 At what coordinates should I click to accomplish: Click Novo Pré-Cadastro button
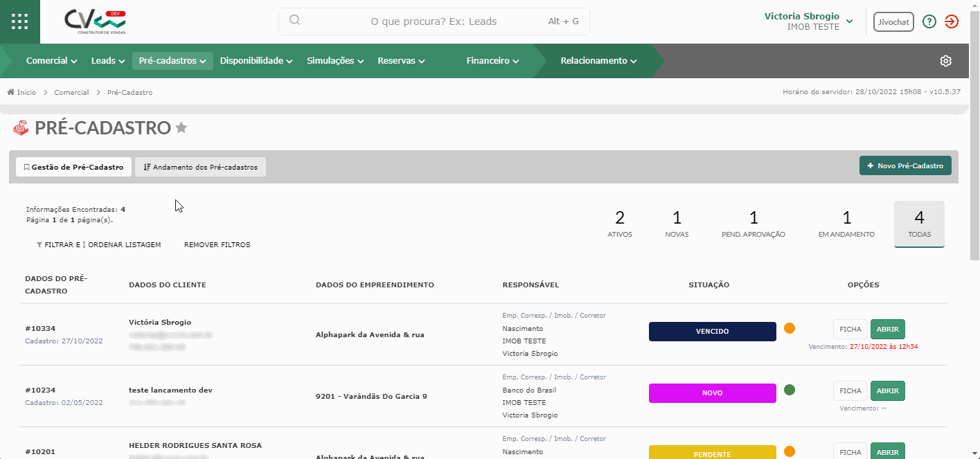click(x=905, y=166)
